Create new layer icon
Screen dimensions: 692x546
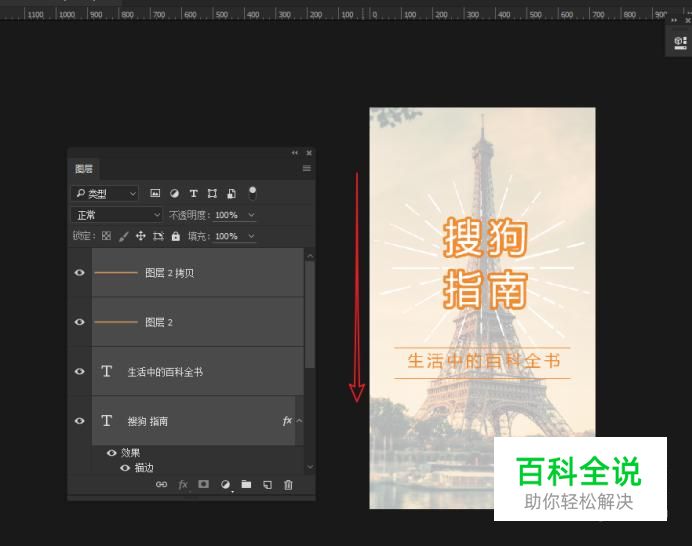coord(267,485)
